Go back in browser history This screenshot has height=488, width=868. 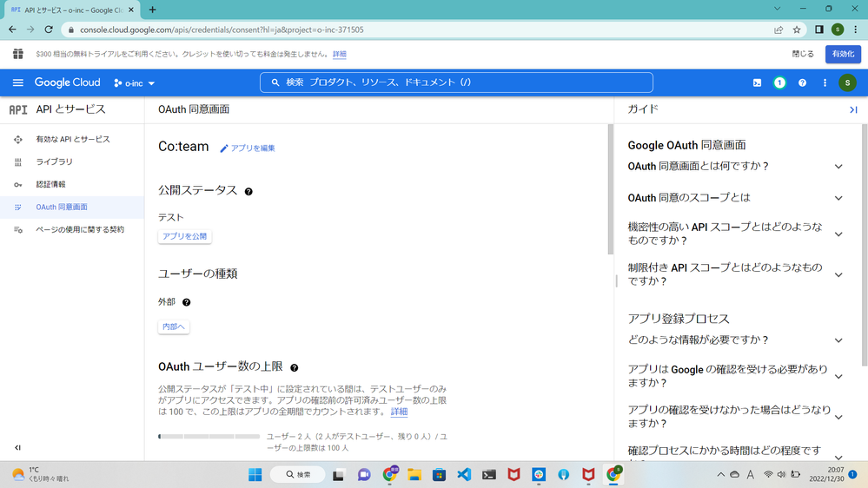coord(12,30)
